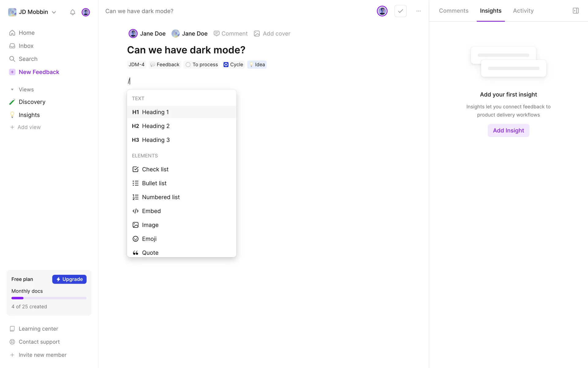Switch to the Comments tab

point(454,11)
